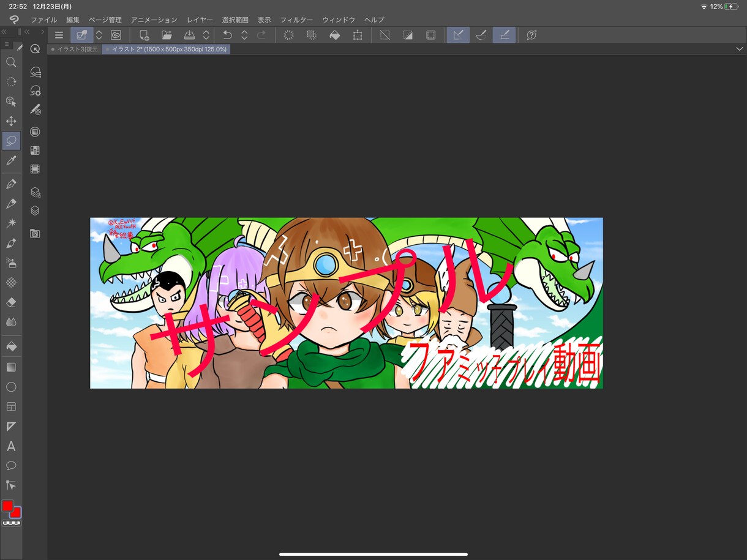This screenshot has width=747, height=560.
Task: Open canvas tab list chevron at right
Action: pos(740,49)
